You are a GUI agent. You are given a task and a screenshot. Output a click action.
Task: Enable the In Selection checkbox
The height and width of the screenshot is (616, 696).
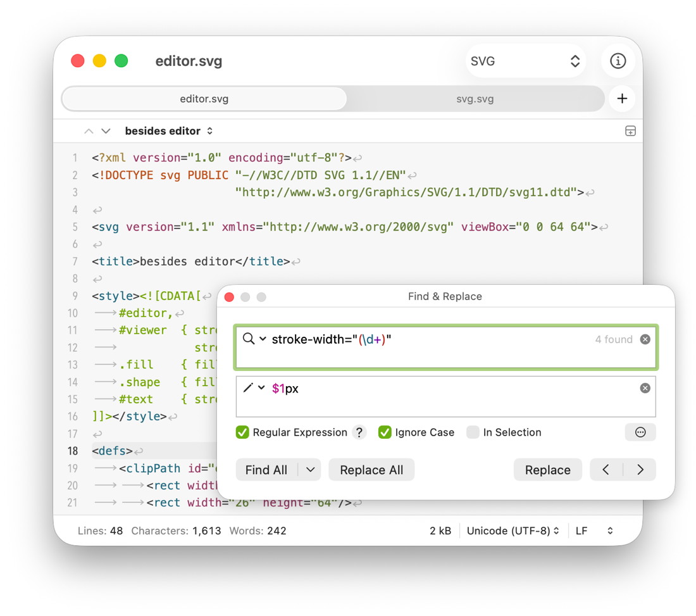pos(473,432)
